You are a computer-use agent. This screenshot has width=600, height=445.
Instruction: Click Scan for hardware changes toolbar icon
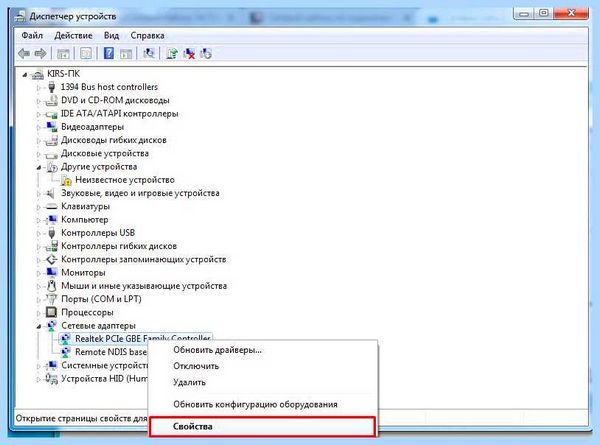pos(148,53)
